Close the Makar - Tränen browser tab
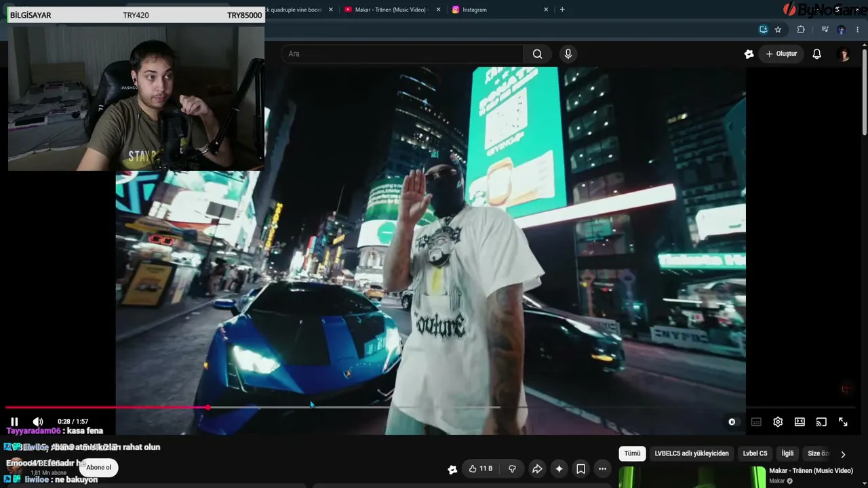 [438, 9]
